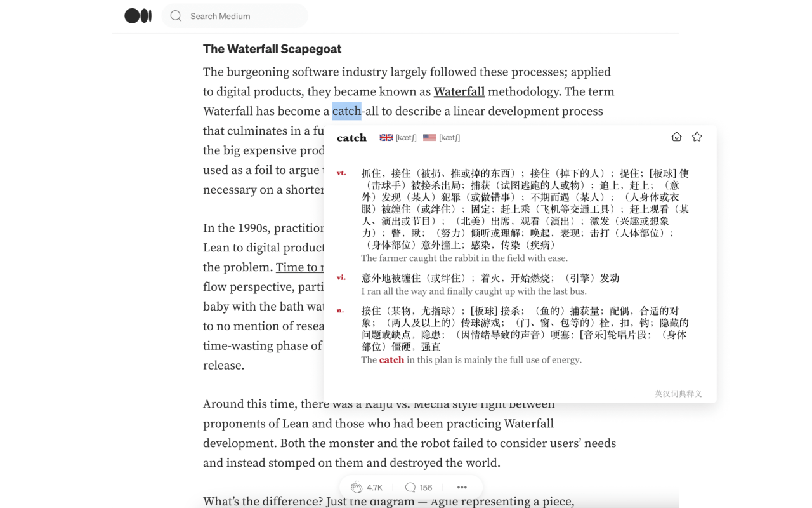Expand the 'n.' noun definitions section
Viewport: 812px width, 508px height.
(x=341, y=311)
